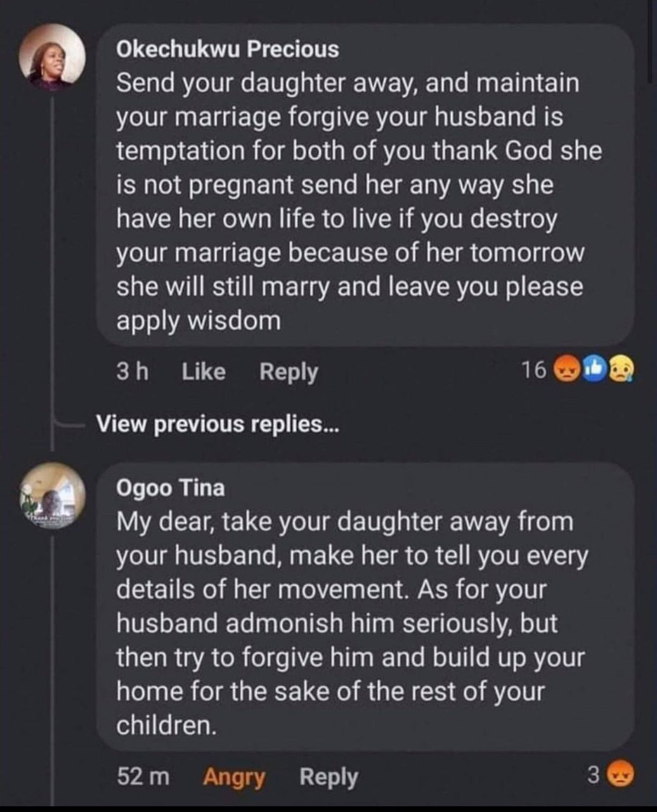Toggle the Angry reaction on Ogoo Tina's comment
This screenshot has width=657, height=812.
(234, 776)
